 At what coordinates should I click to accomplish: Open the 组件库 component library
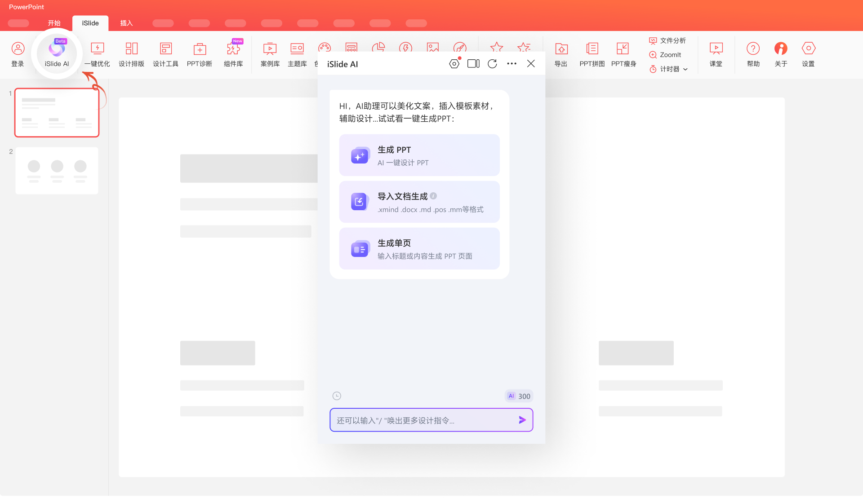click(233, 54)
